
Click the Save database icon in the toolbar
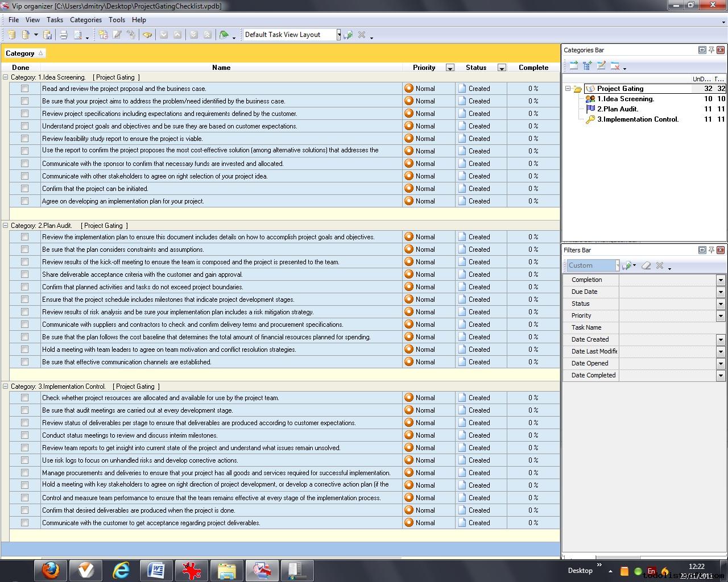(x=48, y=35)
